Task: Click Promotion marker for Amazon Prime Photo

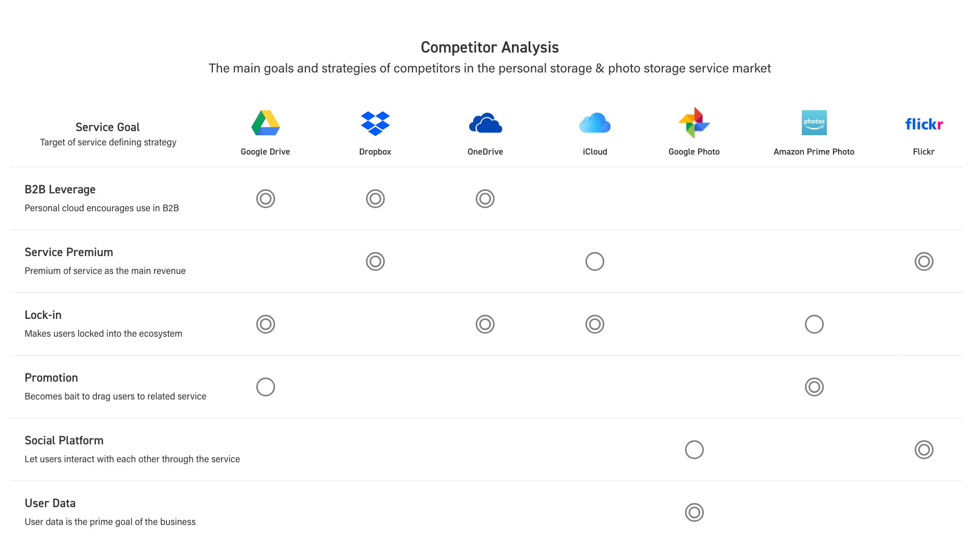Action: click(814, 387)
